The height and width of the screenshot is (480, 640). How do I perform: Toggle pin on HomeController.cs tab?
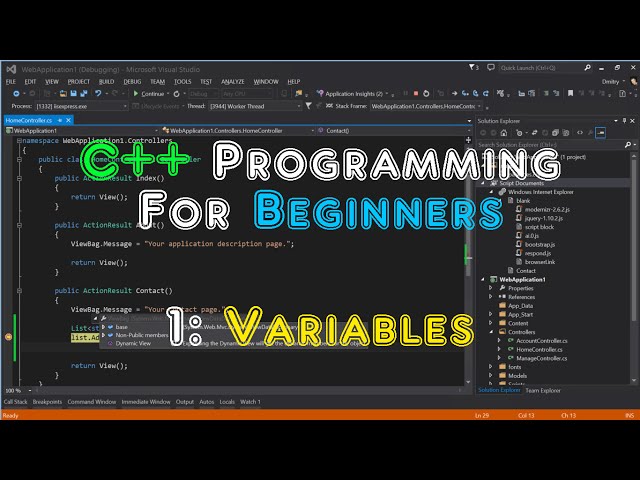click(60, 120)
